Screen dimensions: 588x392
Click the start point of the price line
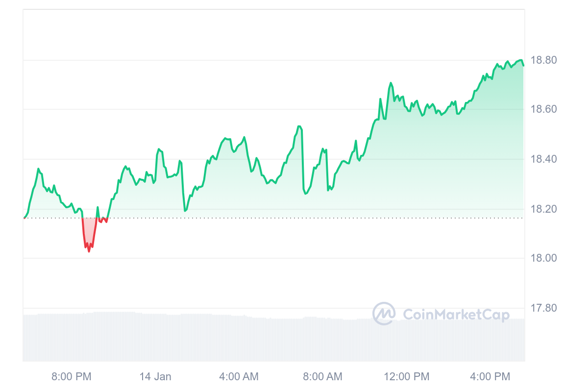point(24,218)
